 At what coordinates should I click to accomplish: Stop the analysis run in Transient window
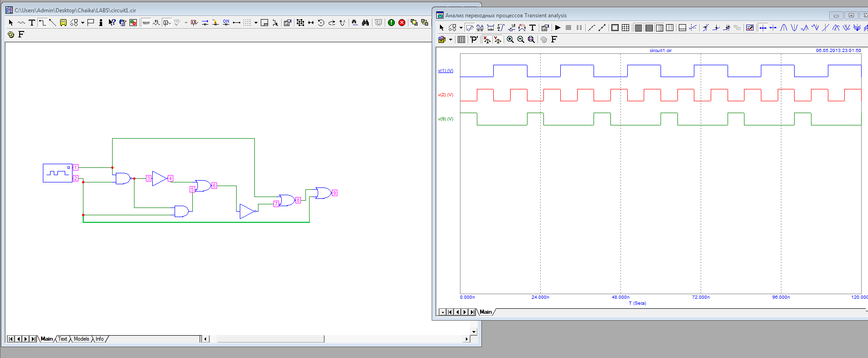[568, 28]
